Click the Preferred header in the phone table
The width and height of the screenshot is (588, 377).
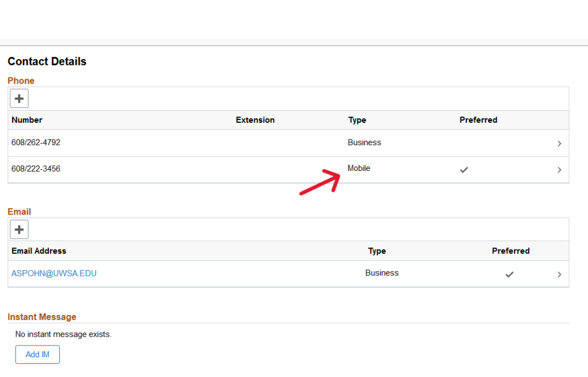(x=478, y=120)
